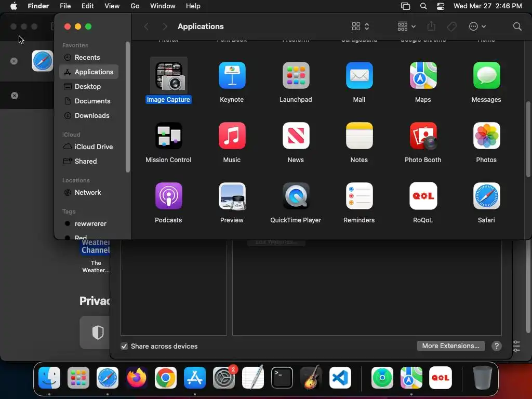Select the rewwrerer tag in sidebar

[89, 223]
